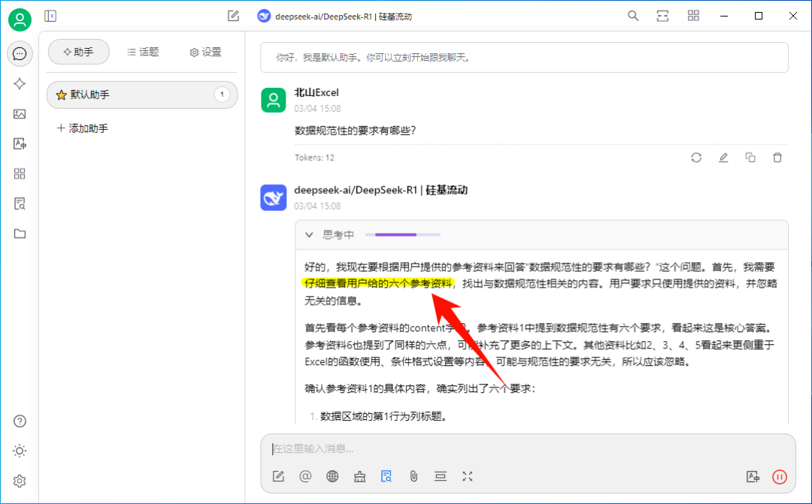
Task: Copy the user message
Action: [x=750, y=157]
